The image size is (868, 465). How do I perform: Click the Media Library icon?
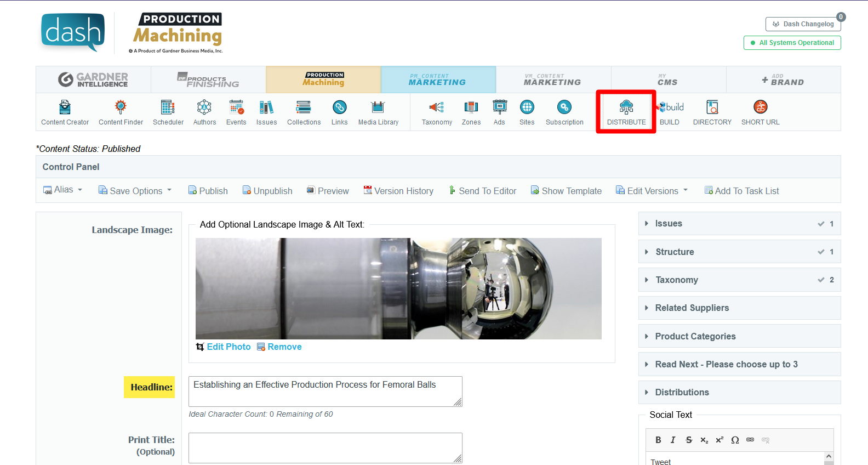point(378,112)
